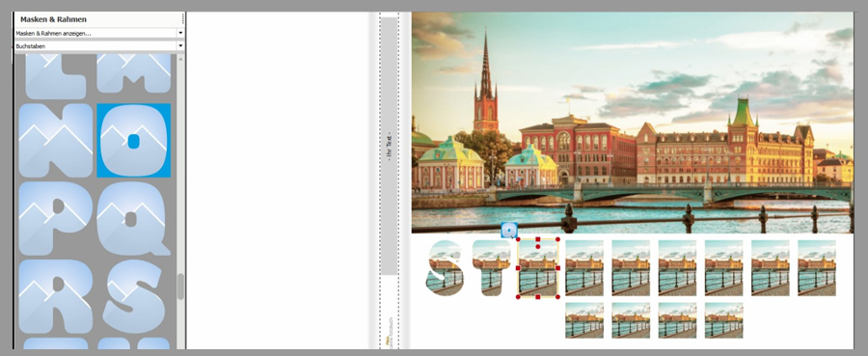Click the top-right red handle of selected photo
Image resolution: width=868 pixels, height=356 pixels.
click(x=557, y=239)
